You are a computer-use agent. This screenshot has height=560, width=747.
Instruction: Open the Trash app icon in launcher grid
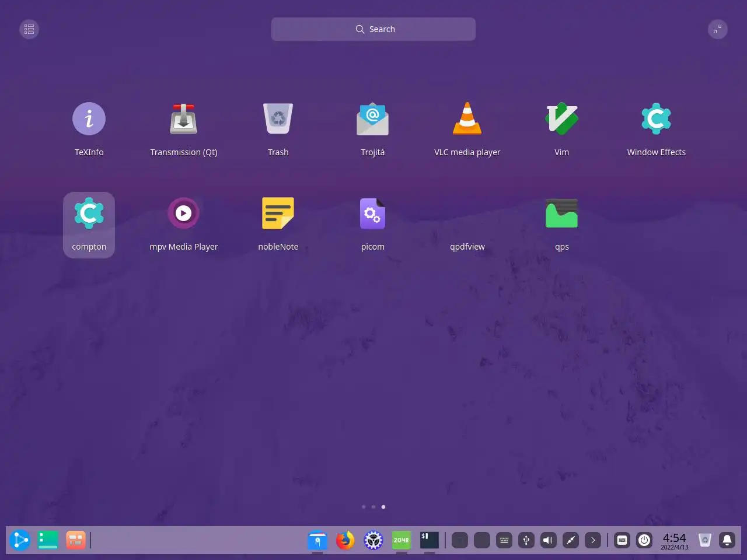click(x=278, y=118)
